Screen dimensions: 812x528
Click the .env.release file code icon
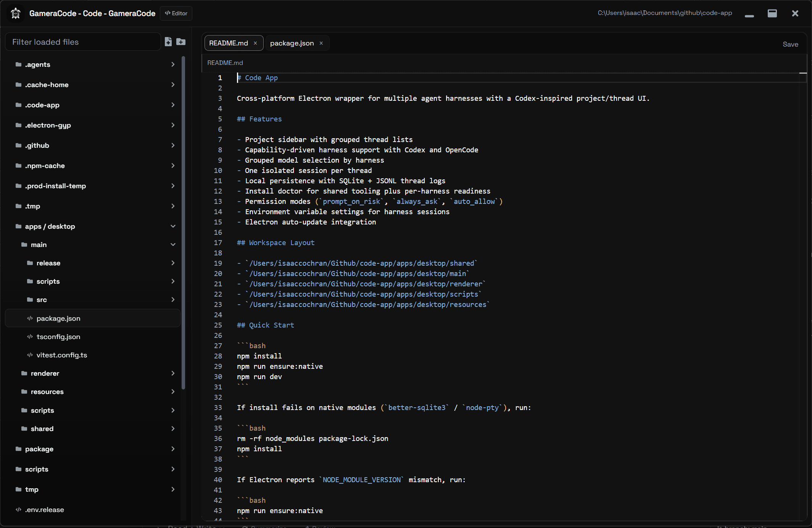18,509
